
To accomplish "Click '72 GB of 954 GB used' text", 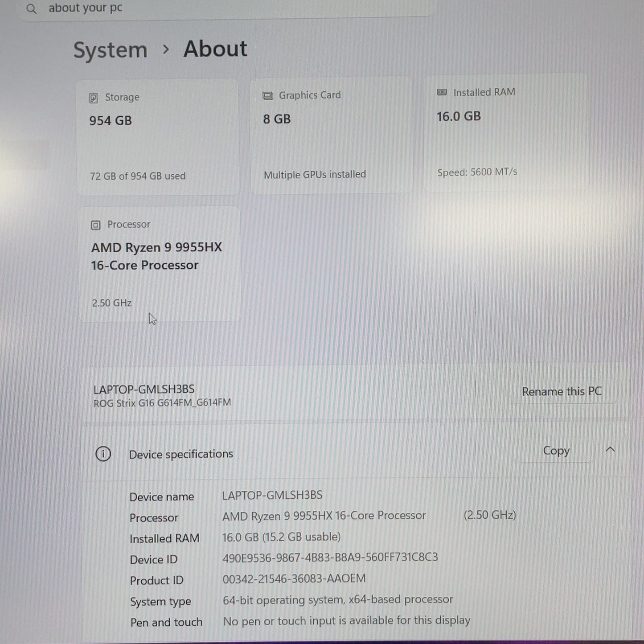I will tap(138, 176).
